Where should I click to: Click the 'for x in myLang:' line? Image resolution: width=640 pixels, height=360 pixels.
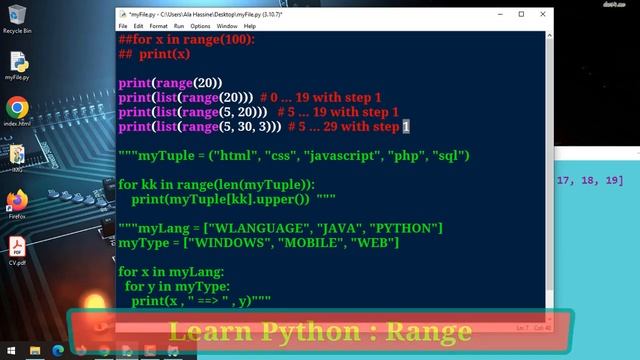[x=171, y=272]
